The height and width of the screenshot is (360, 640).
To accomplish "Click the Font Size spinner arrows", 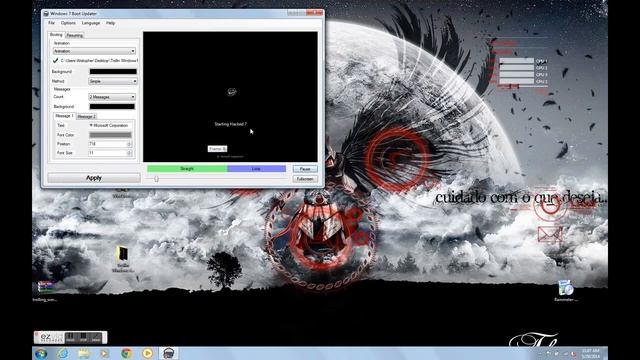I will [129, 153].
